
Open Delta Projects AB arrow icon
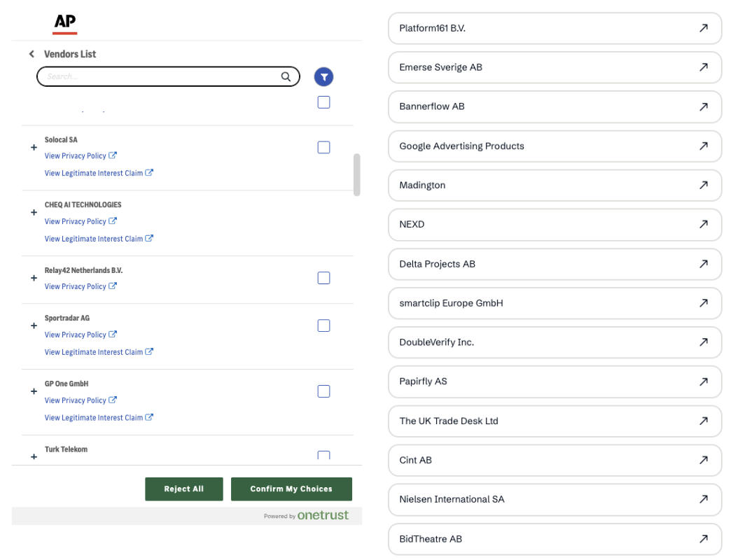click(704, 264)
